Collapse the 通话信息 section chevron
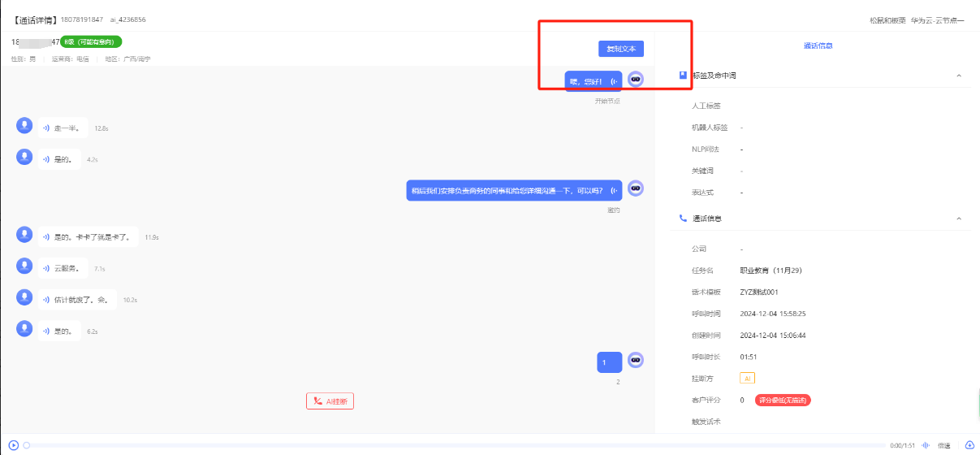The height and width of the screenshot is (455, 980). pos(959,219)
